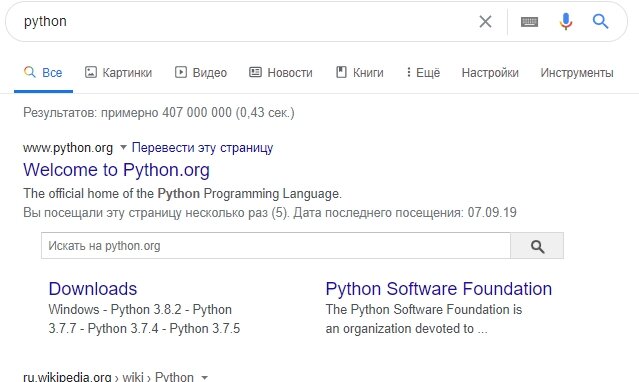Open the Downloads sitelink
Screen dimensions: 639x382
[x=93, y=289]
